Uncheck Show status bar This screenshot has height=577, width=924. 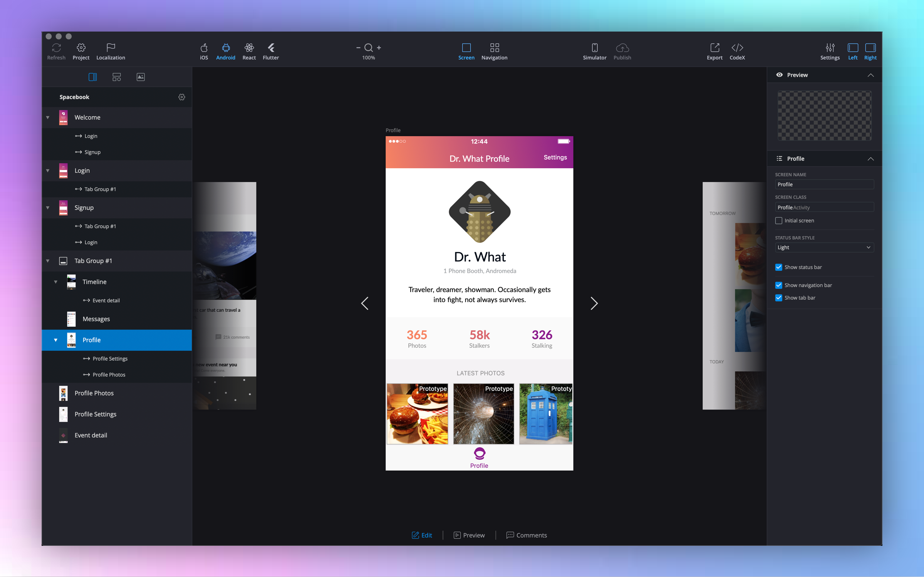point(778,267)
